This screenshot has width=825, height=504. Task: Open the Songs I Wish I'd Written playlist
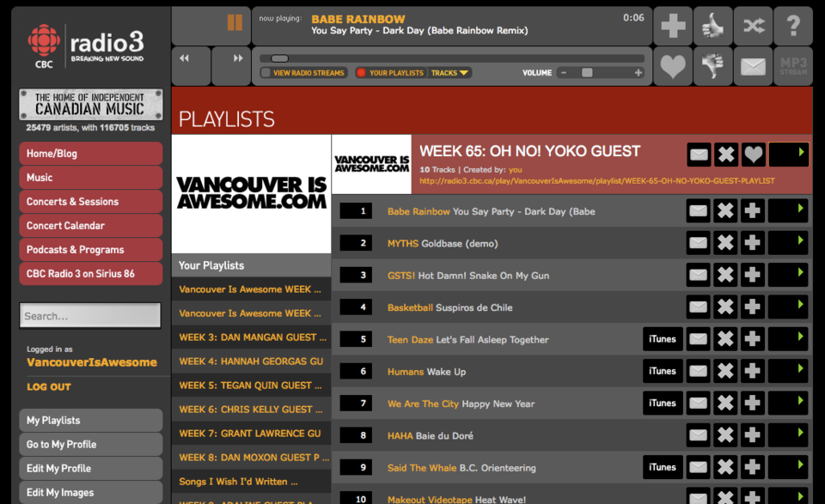click(252, 482)
